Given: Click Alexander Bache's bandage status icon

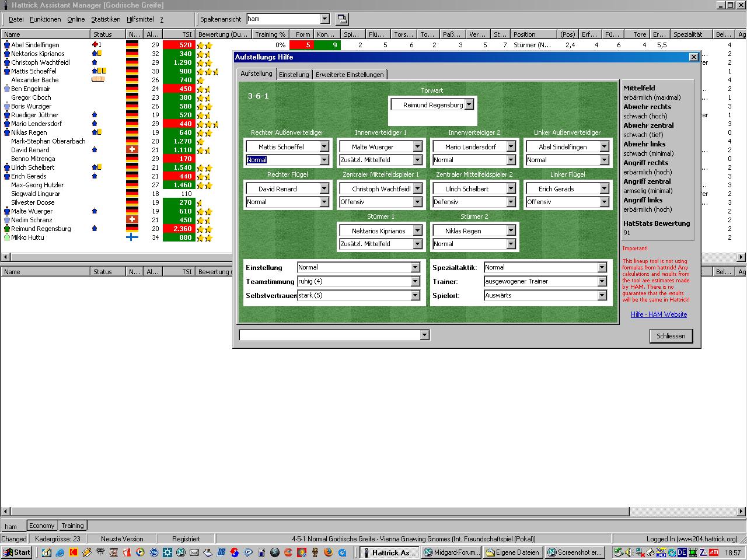Looking at the screenshot, I should click(x=98, y=79).
